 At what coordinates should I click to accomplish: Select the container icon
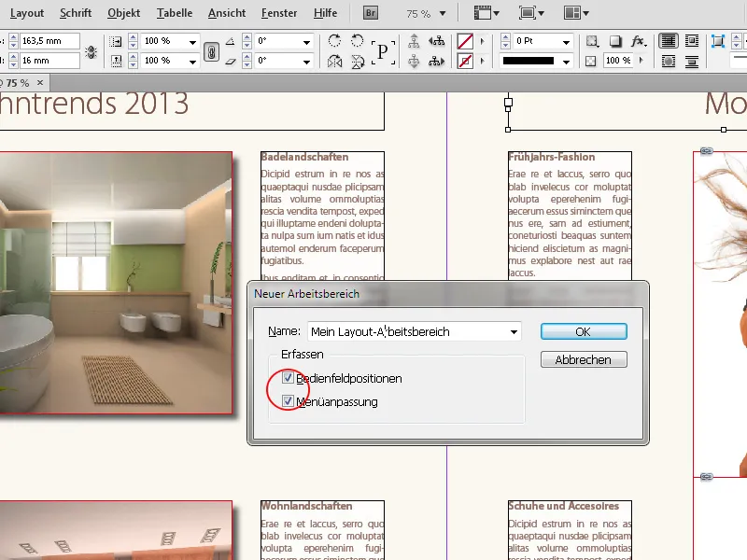click(x=414, y=41)
